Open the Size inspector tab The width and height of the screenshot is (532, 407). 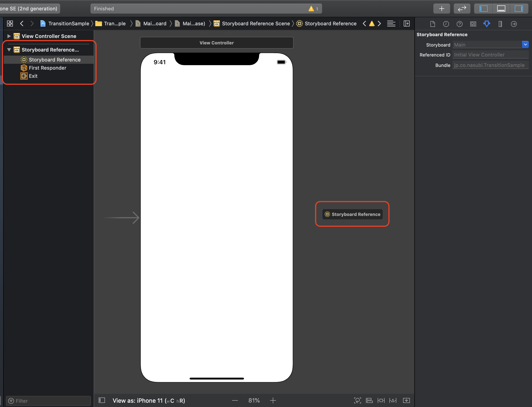(500, 24)
